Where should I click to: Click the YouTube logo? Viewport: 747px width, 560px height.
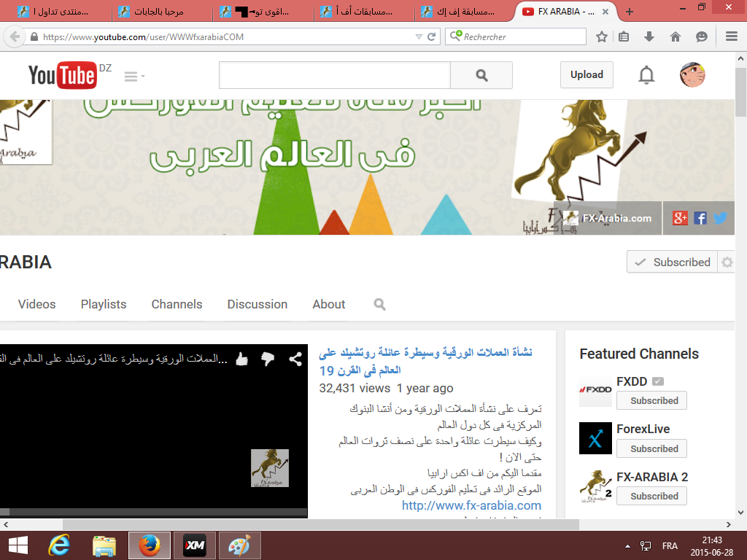click(63, 75)
